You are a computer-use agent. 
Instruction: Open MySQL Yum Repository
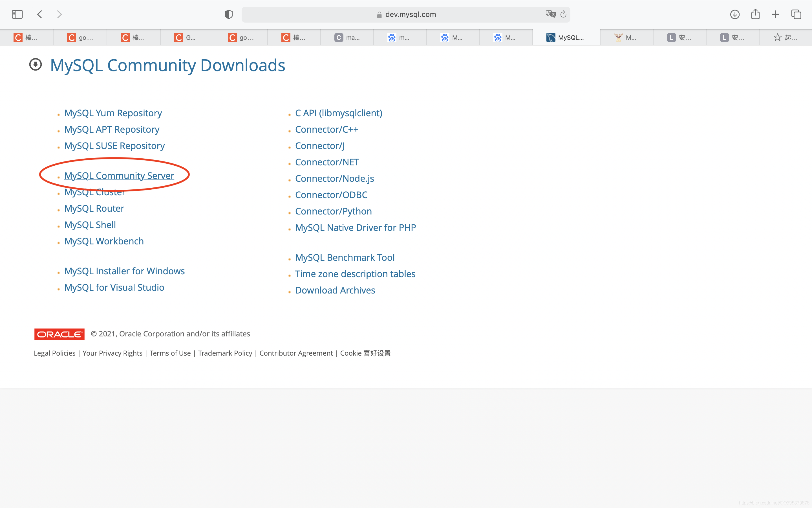[113, 113]
